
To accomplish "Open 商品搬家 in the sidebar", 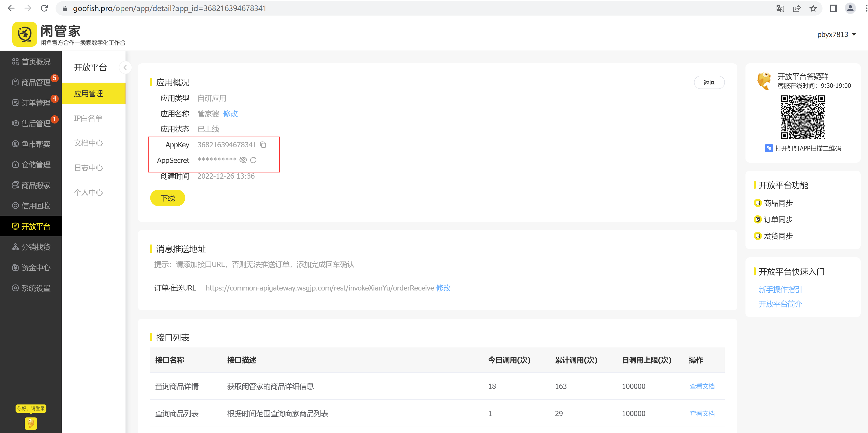I will tap(31, 185).
